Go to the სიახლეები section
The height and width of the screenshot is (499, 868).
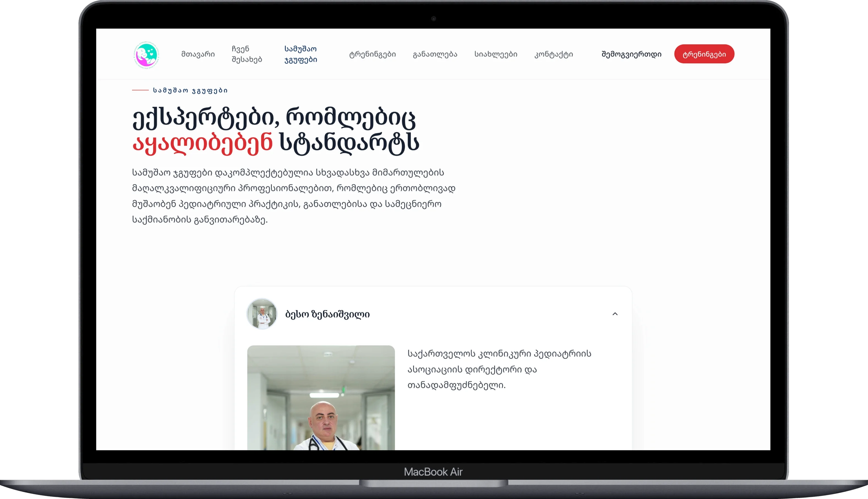(496, 54)
